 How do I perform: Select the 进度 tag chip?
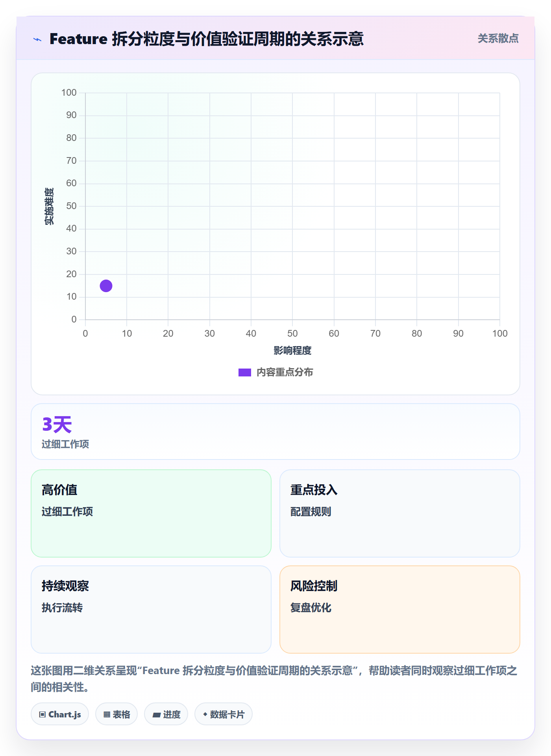[x=166, y=714]
